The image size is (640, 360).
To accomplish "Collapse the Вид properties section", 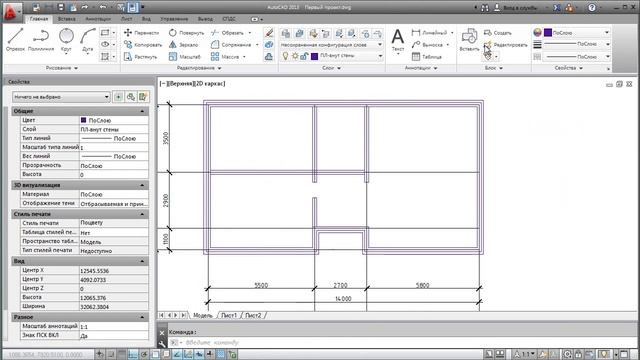I will point(142,261).
